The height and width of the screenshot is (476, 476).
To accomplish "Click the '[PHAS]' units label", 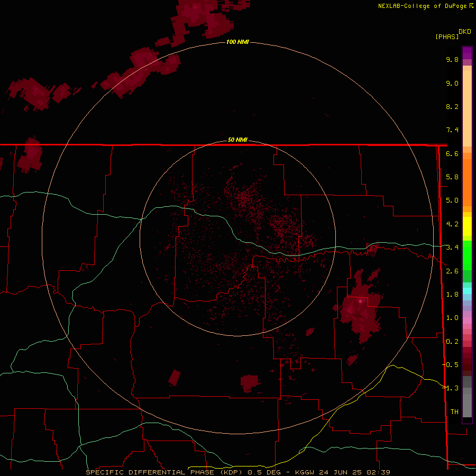I will point(447,37).
